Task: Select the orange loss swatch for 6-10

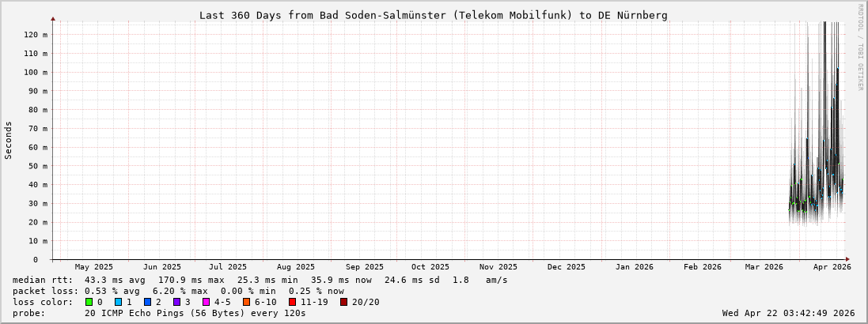Action: point(247,302)
